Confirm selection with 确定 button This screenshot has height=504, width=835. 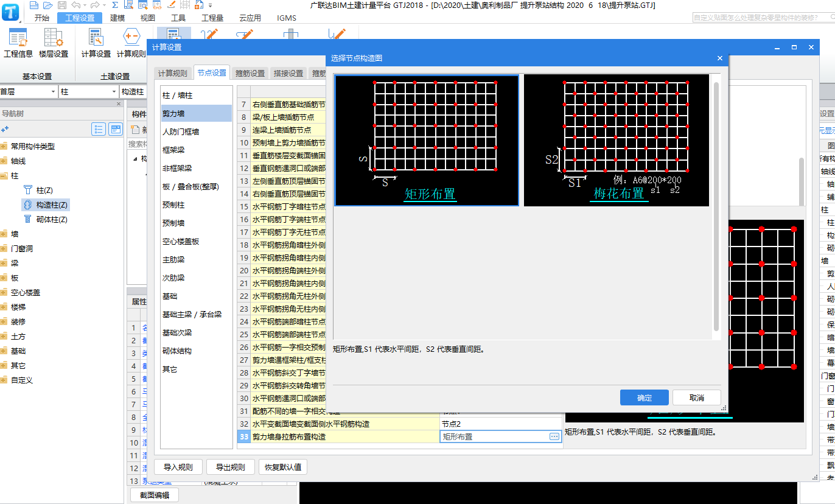coord(645,397)
